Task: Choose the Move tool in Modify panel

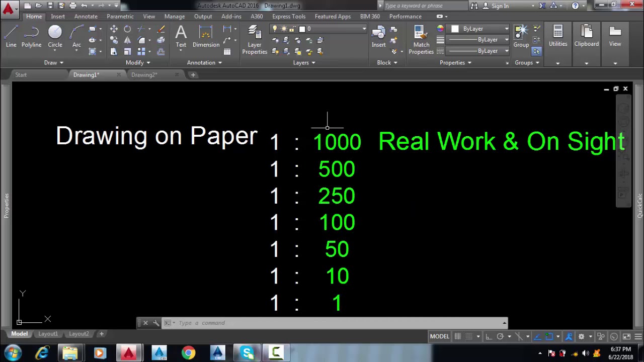Action: pos(114,29)
